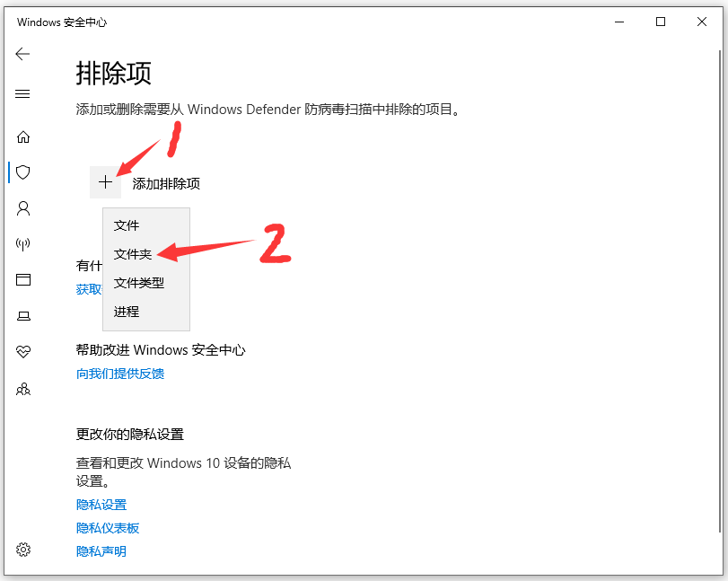728x581 pixels.
Task: Open the Home icon in sidebar
Action: [x=23, y=136]
